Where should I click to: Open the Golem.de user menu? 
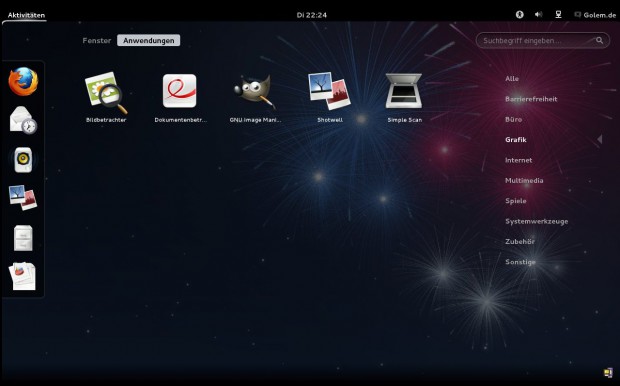595,15
